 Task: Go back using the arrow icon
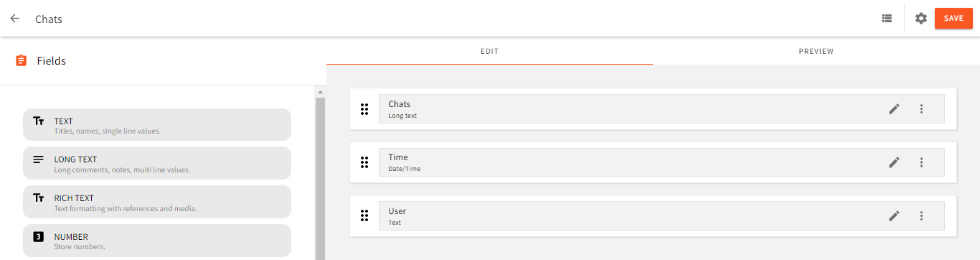[14, 19]
